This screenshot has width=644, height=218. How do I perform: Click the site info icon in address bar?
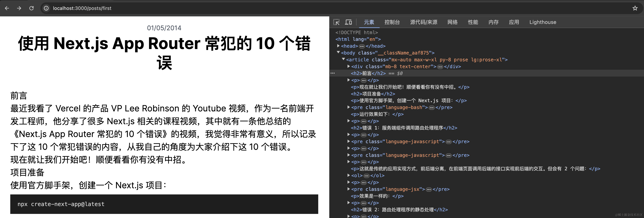click(x=46, y=8)
